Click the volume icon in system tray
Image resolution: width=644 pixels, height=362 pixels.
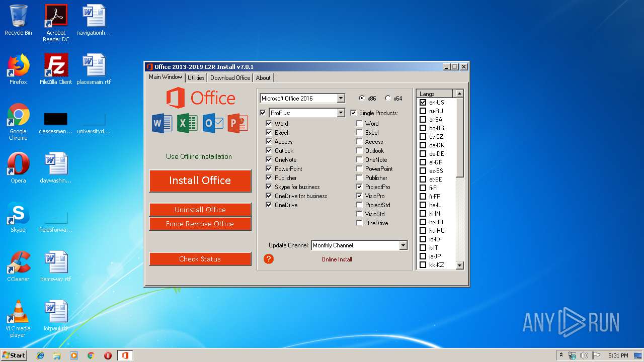click(584, 355)
